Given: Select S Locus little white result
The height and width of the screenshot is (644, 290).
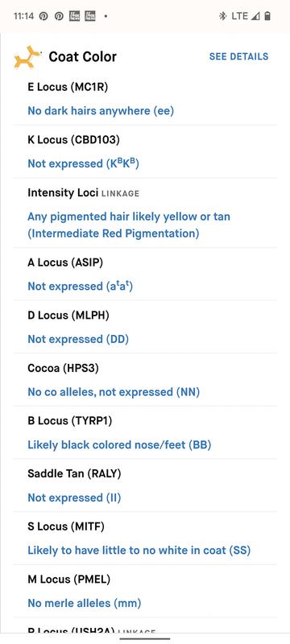Looking at the screenshot, I should click(139, 551).
